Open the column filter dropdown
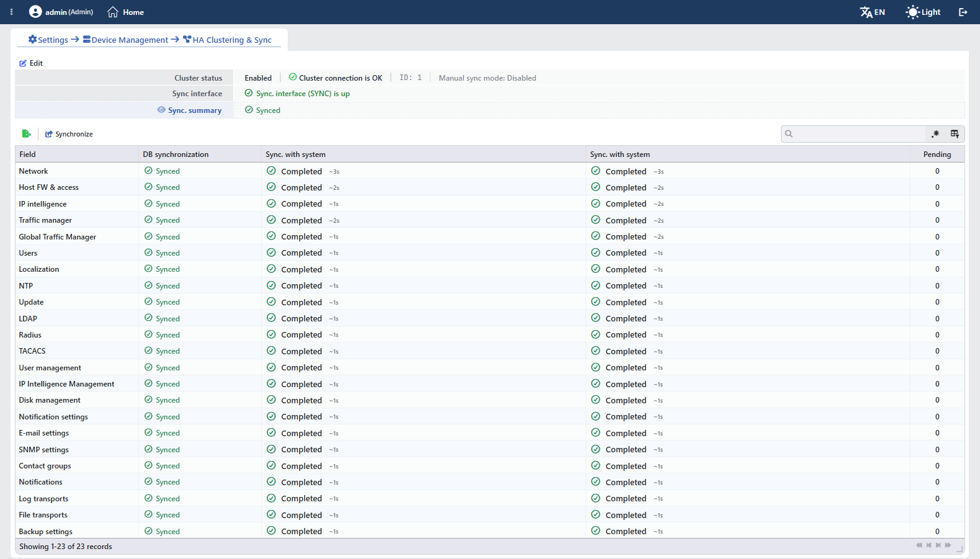This screenshot has height=559, width=980. [x=955, y=133]
